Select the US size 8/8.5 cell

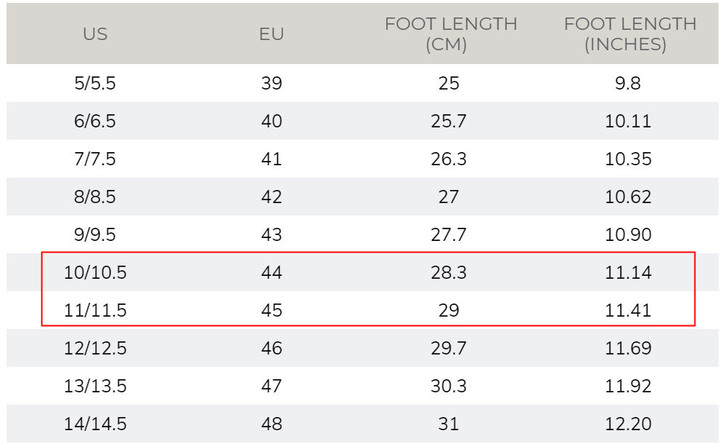pos(95,197)
